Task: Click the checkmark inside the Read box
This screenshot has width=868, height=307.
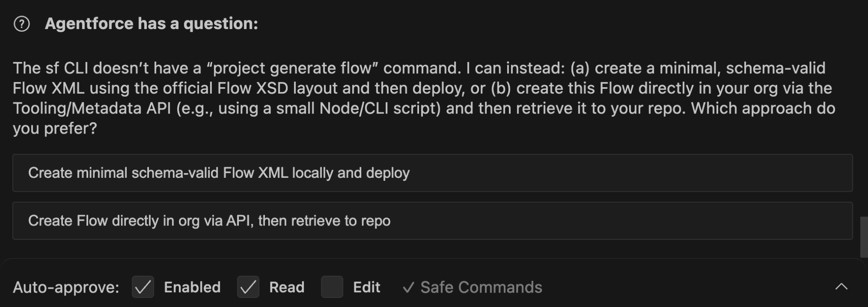Action: 248,287
